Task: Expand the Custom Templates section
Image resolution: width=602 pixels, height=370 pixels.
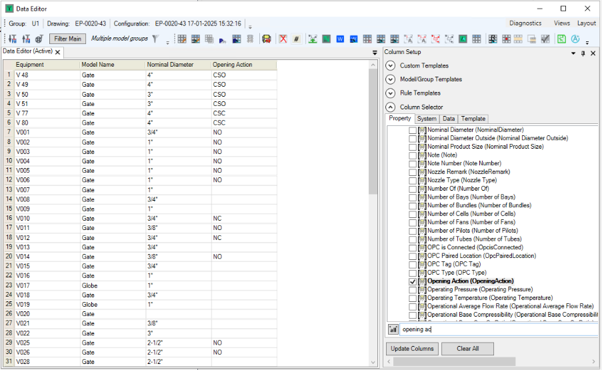Action: 390,66
